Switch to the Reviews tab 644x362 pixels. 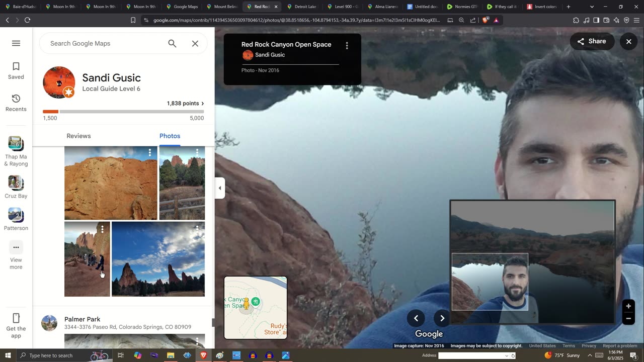pos(78,136)
